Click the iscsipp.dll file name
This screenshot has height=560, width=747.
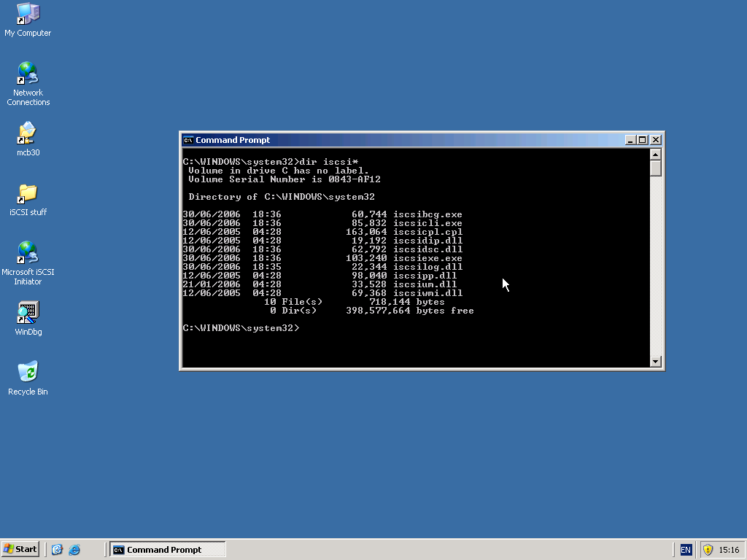coord(425,275)
